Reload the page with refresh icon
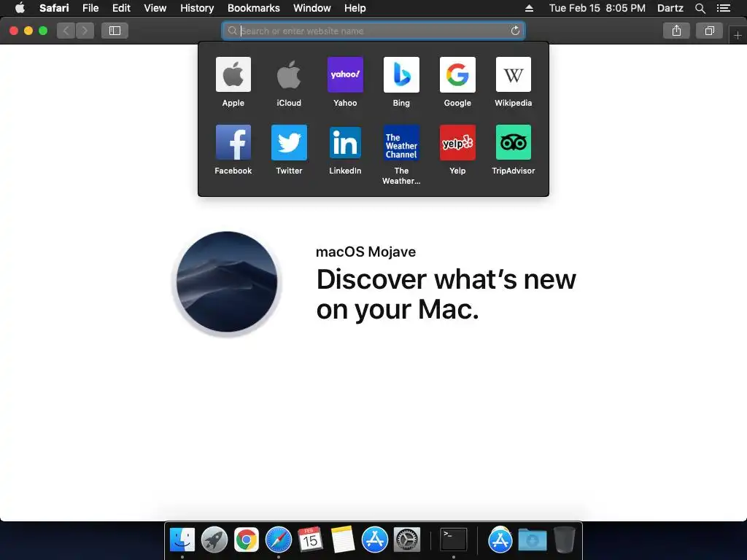The height and width of the screenshot is (560, 747). (515, 31)
